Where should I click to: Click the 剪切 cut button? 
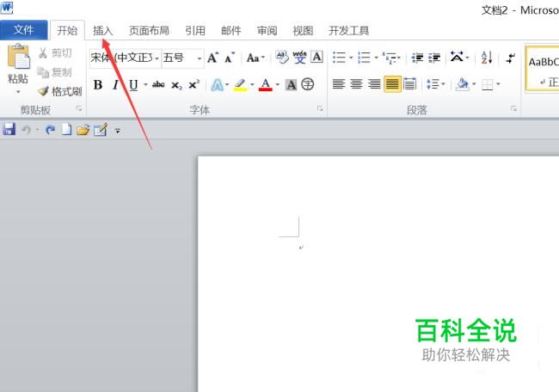[x=55, y=53]
